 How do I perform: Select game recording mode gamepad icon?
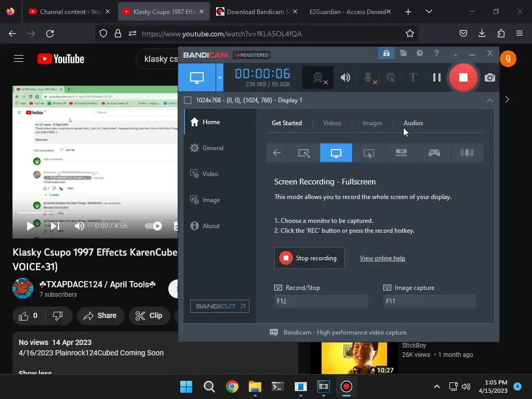click(434, 153)
